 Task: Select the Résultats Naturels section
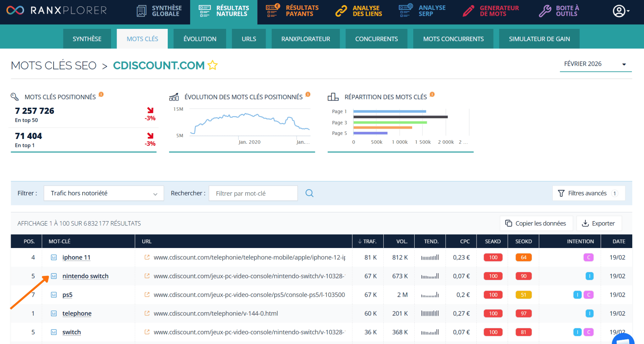[224, 11]
